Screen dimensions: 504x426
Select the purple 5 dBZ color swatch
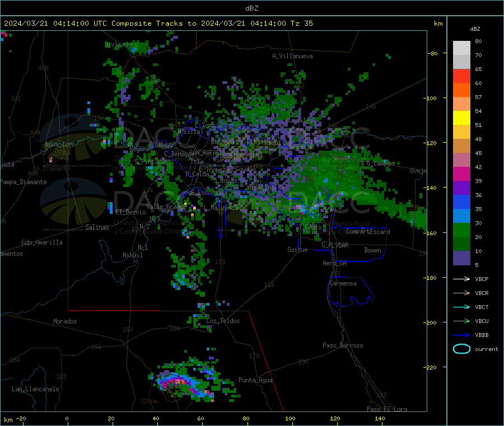point(461,258)
